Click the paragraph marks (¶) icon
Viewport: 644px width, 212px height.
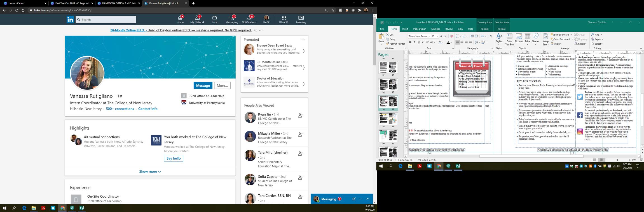[491, 36]
